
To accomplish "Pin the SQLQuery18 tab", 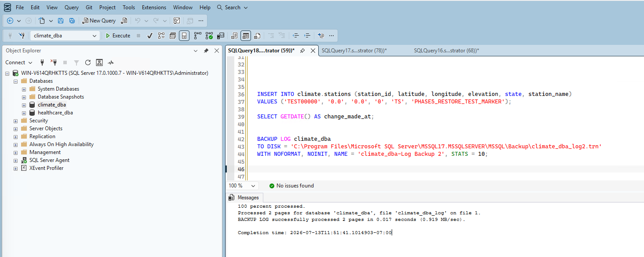I will [302, 51].
